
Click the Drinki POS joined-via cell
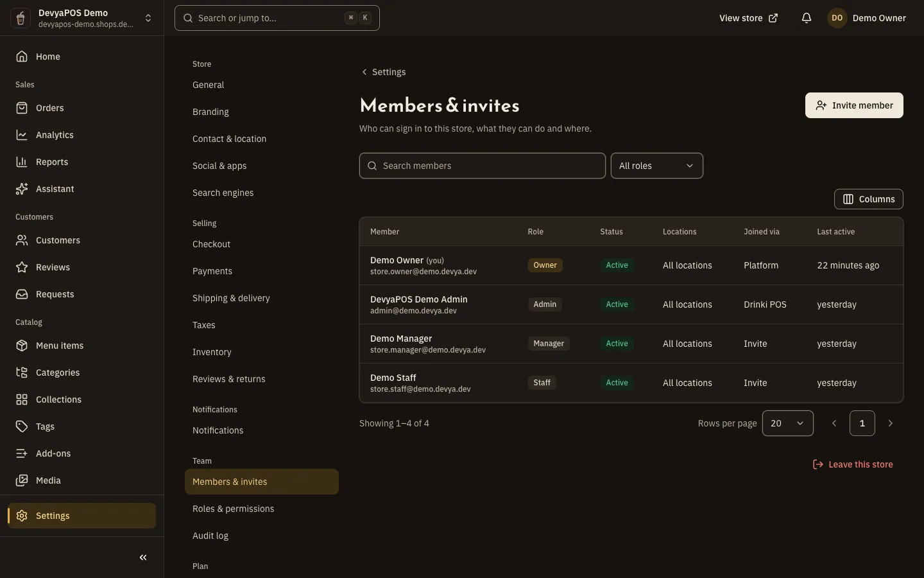765,304
